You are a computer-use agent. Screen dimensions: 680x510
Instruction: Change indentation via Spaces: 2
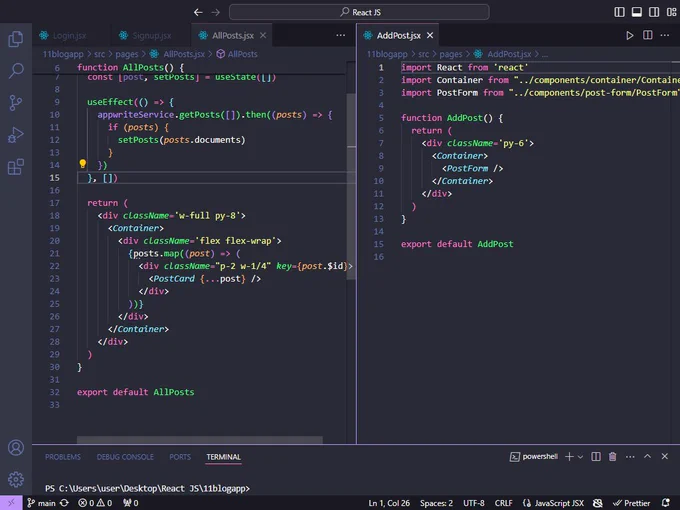[436, 503]
